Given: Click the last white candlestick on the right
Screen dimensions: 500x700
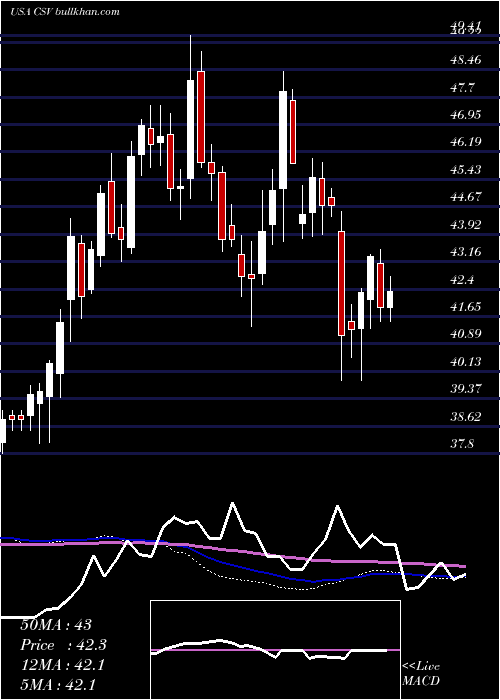Looking at the screenshot, I should [x=390, y=299].
